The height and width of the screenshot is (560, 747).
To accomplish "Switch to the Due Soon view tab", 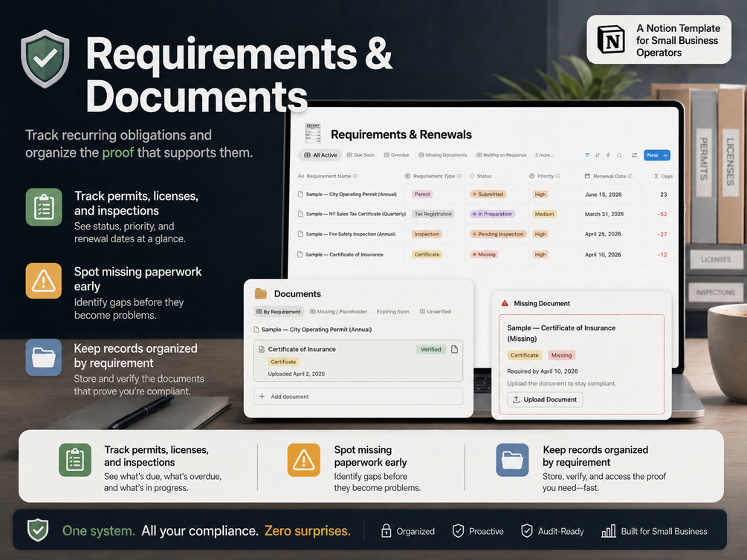I will click(x=360, y=155).
